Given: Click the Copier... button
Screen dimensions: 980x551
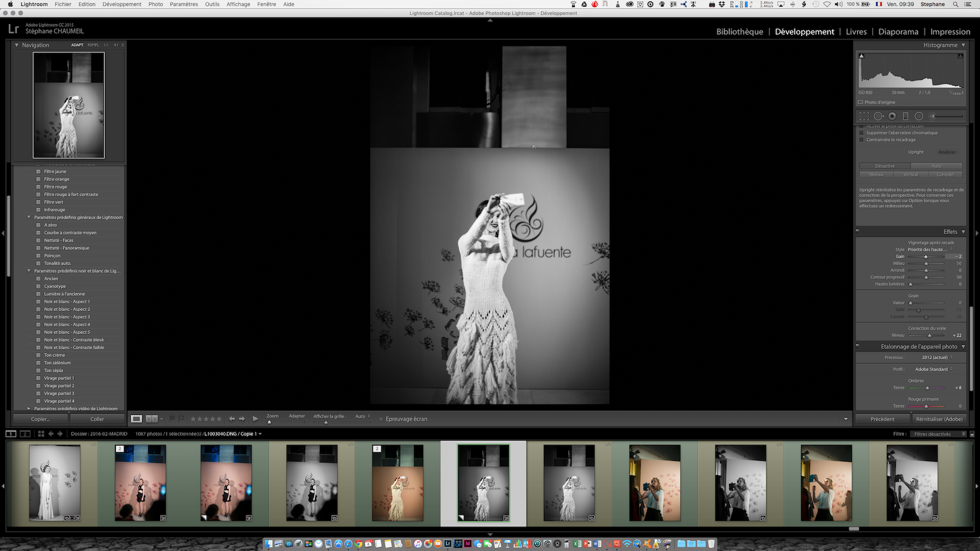Looking at the screenshot, I should coord(40,419).
